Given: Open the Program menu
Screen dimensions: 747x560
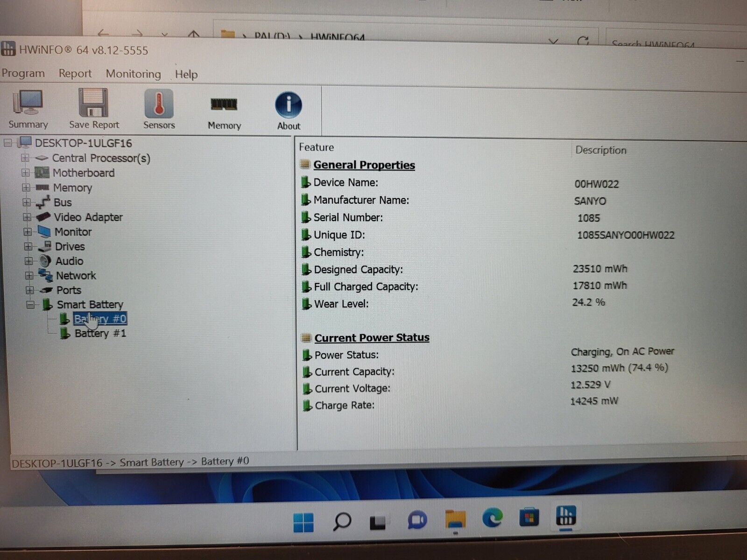Looking at the screenshot, I should 23,73.
